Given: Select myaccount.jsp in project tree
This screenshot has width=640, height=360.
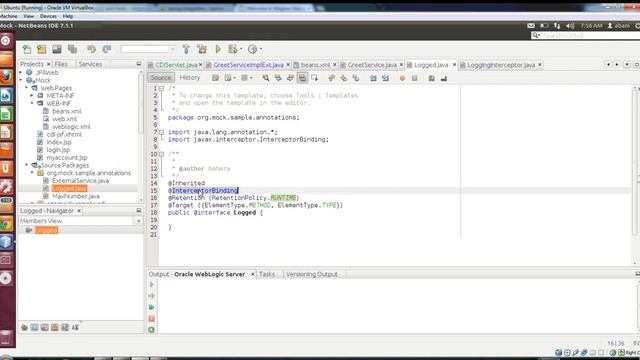Looking at the screenshot, I should pyautogui.click(x=67, y=157).
